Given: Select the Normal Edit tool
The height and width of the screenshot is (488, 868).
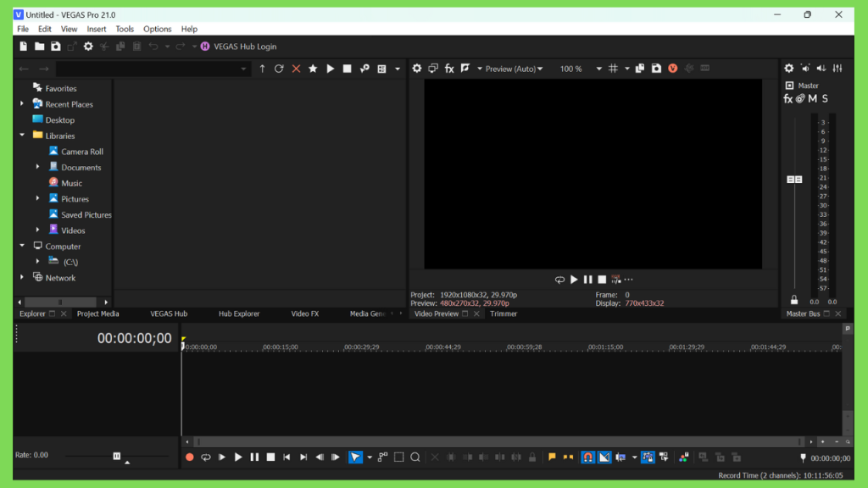Looking at the screenshot, I should (355, 457).
